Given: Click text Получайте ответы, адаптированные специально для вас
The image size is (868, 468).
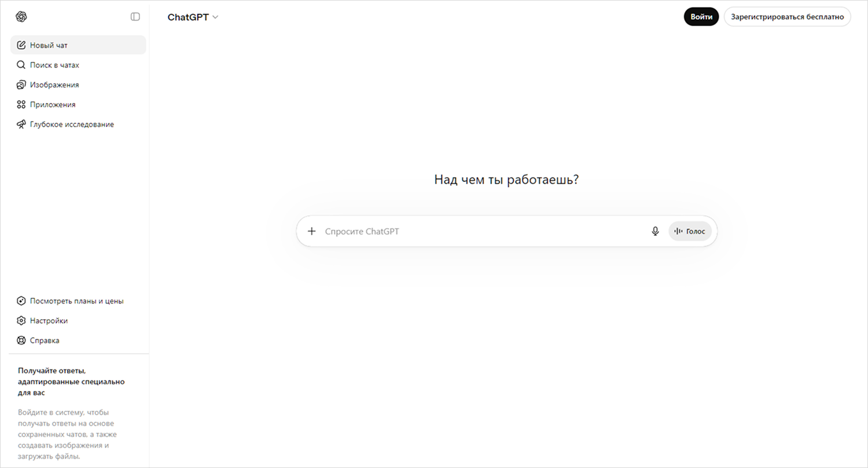Looking at the screenshot, I should pyautogui.click(x=71, y=382).
